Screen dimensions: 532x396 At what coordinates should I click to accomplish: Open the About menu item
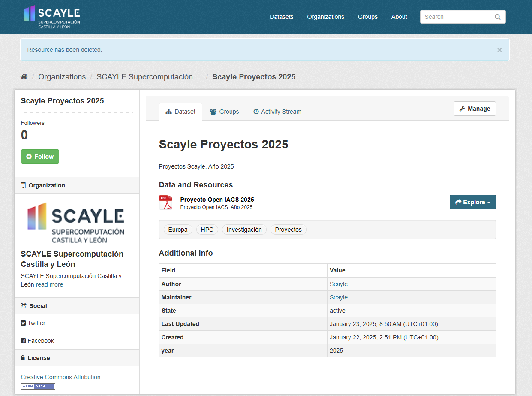tap(399, 17)
